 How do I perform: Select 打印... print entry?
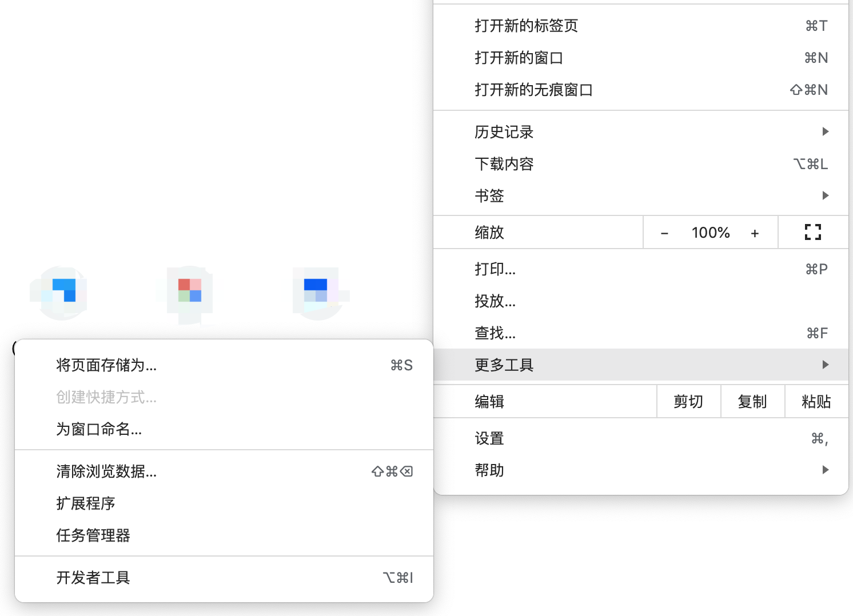640,269
